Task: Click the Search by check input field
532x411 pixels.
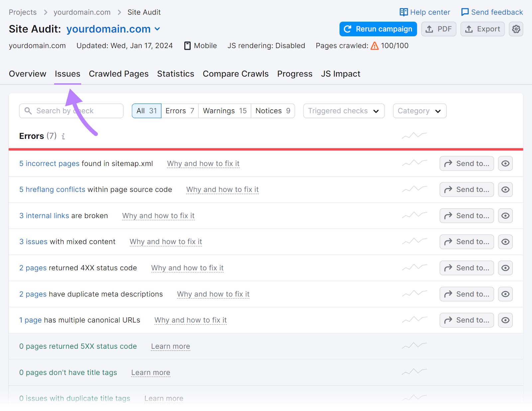Action: tap(71, 110)
